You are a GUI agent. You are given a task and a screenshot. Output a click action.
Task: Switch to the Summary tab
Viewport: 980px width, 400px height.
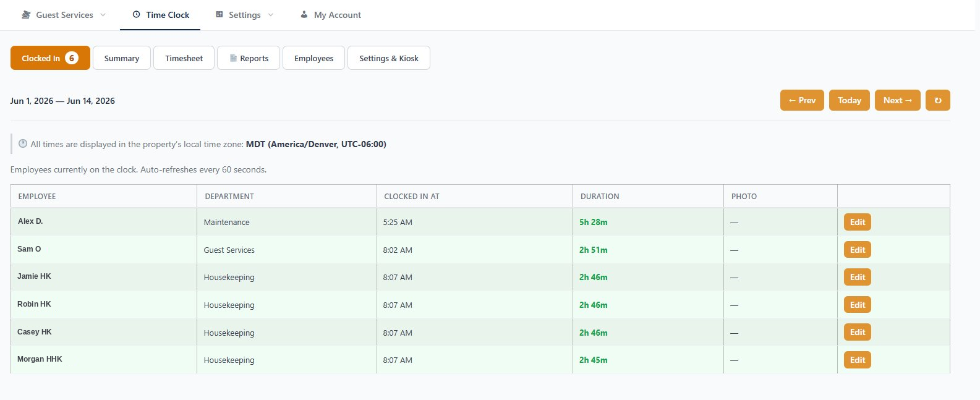tap(122, 58)
